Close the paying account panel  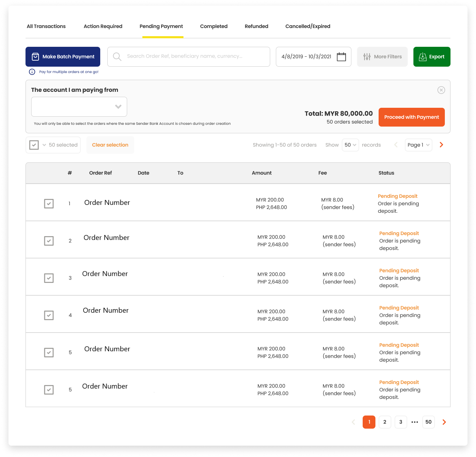coord(441,90)
